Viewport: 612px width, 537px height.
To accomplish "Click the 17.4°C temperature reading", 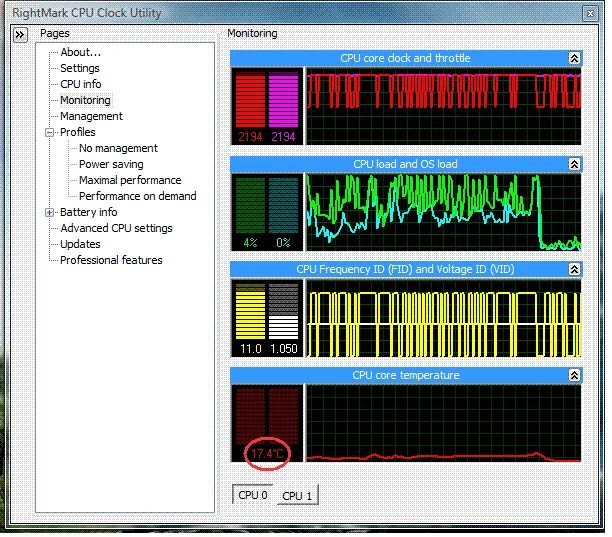I will coord(267,454).
